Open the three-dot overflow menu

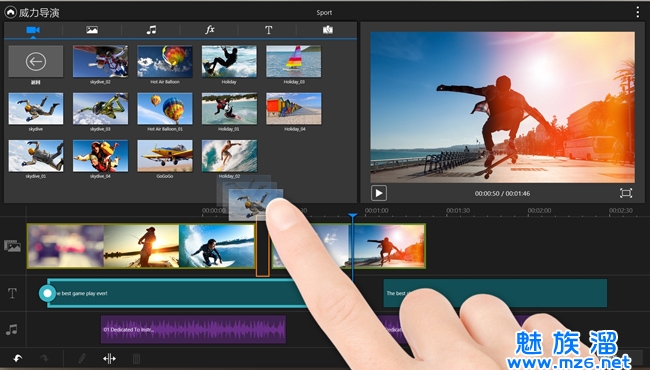[x=638, y=12]
